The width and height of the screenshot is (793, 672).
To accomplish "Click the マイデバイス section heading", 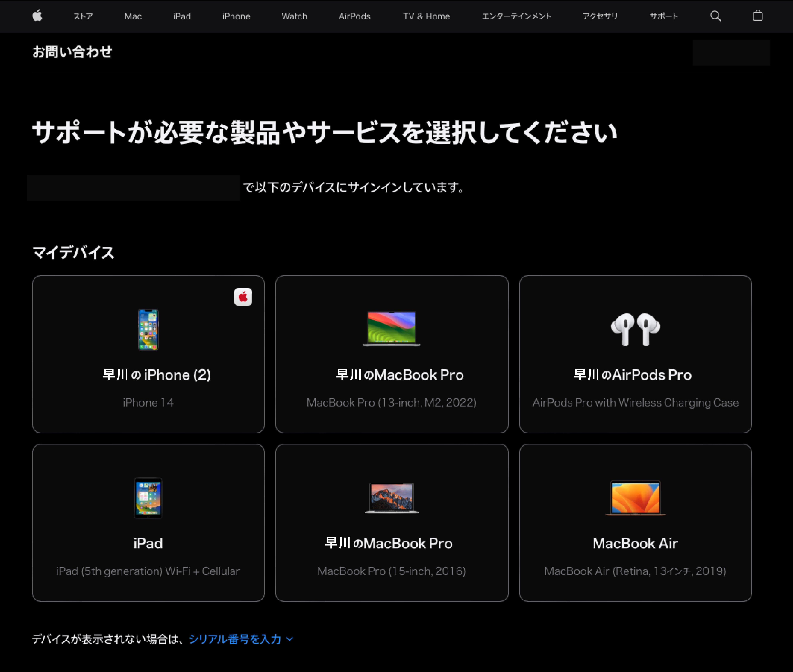I will point(73,253).
